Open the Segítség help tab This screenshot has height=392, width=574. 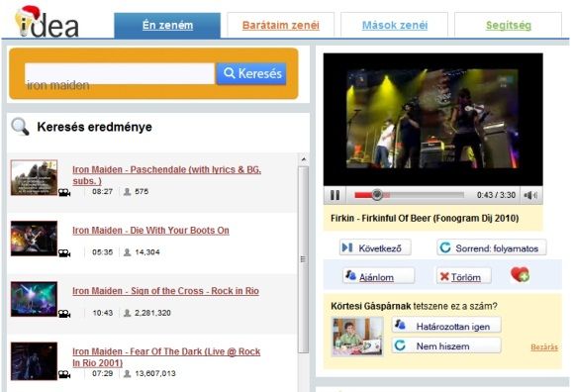tap(508, 26)
